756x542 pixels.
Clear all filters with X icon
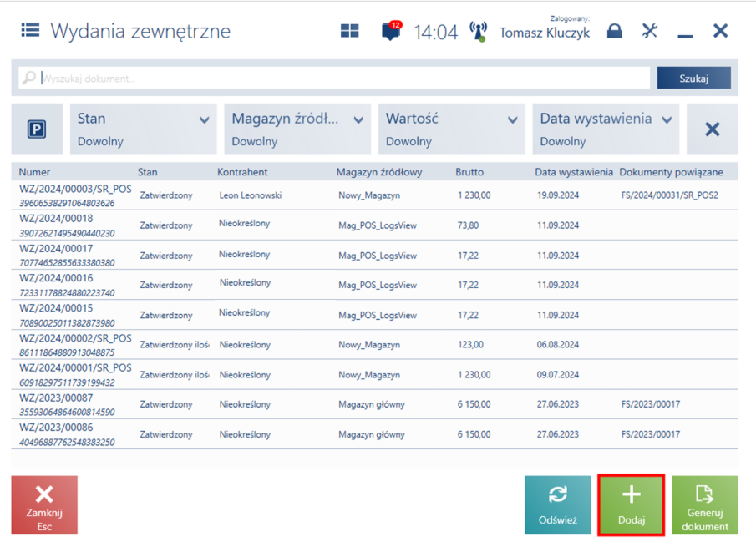712,129
